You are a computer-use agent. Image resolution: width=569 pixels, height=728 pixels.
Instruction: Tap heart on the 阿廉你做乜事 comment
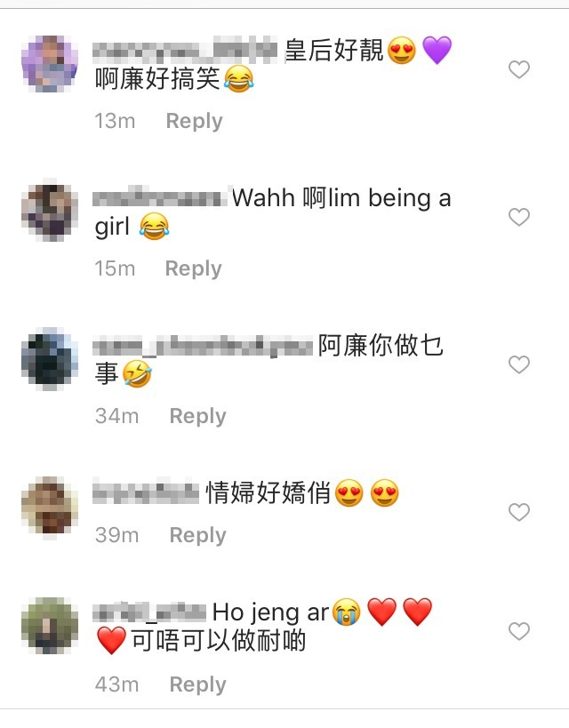(519, 364)
